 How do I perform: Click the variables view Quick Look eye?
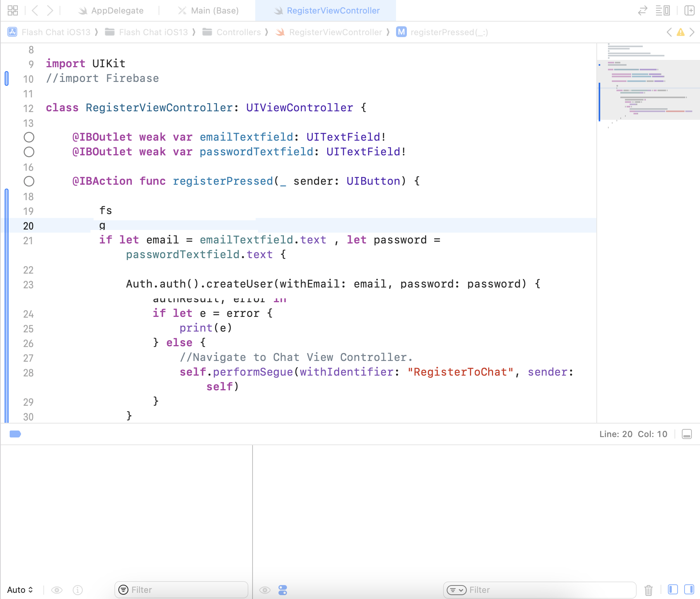click(57, 590)
